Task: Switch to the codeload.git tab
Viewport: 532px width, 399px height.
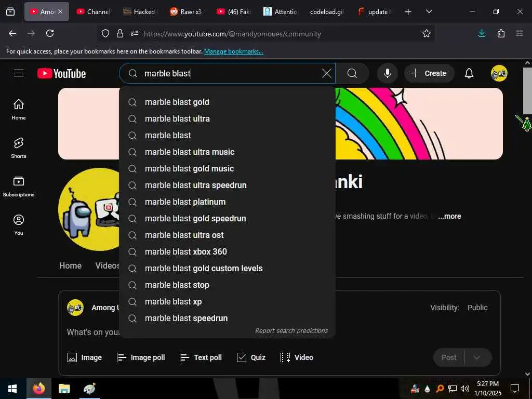Action: [327, 11]
